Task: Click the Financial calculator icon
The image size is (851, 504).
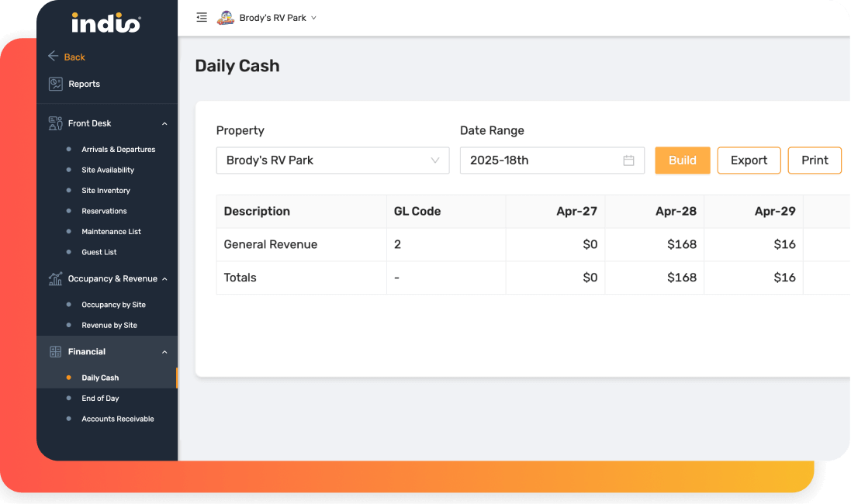Action: click(x=55, y=351)
